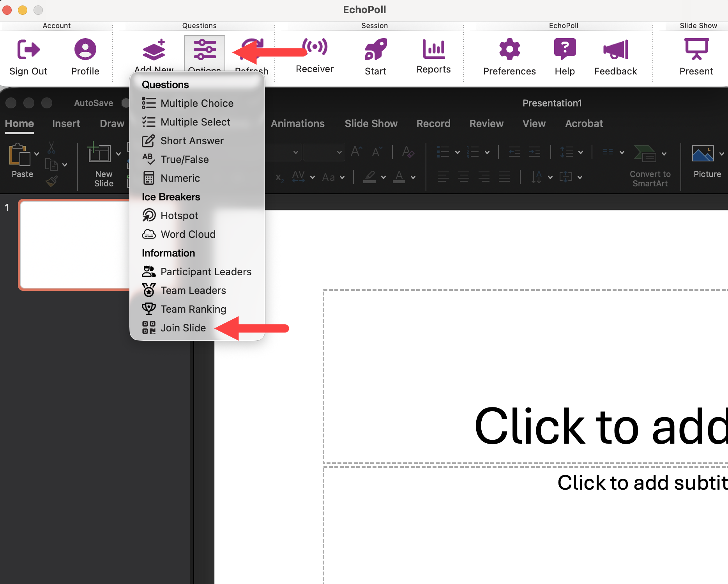Open the Profile icon
This screenshot has height=584, width=728.
tap(85, 49)
